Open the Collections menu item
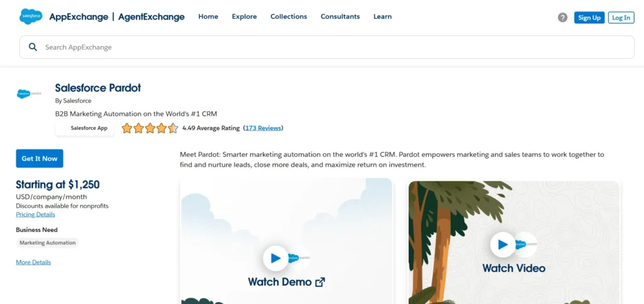This screenshot has height=304, width=644. pyautogui.click(x=289, y=17)
